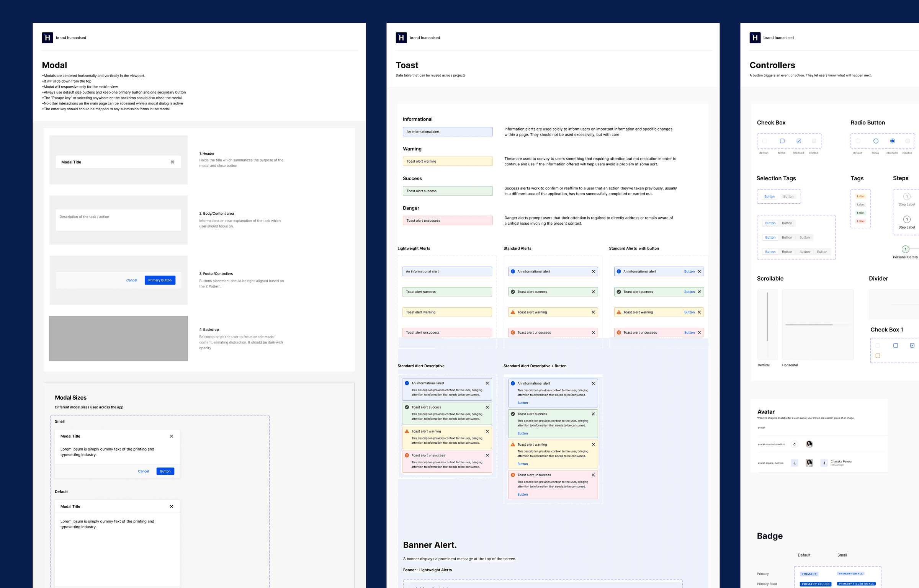
Task: Click the red error icon in Standard Alerts with button
Action: (619, 333)
